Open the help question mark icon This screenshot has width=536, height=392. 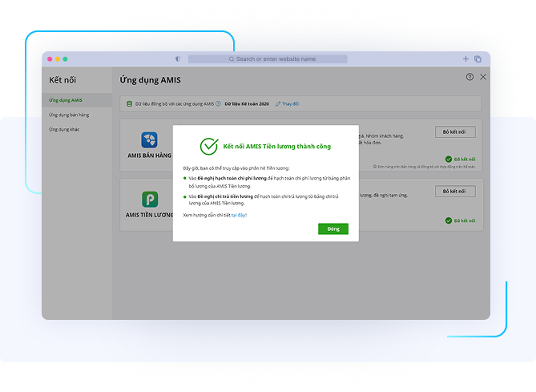[470, 77]
